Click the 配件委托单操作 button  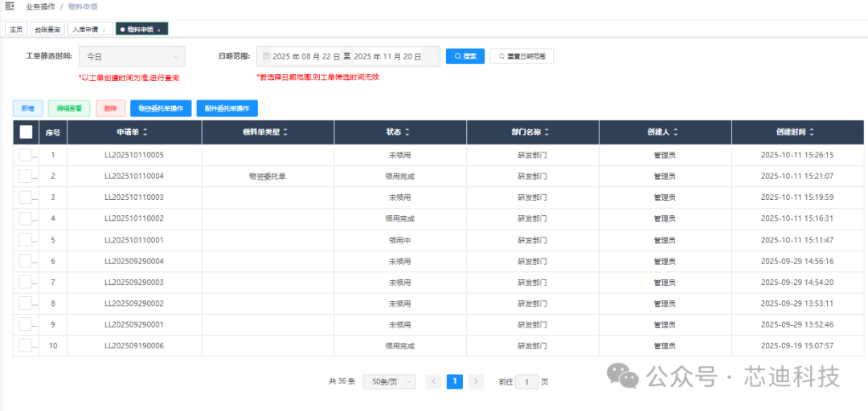227,108
